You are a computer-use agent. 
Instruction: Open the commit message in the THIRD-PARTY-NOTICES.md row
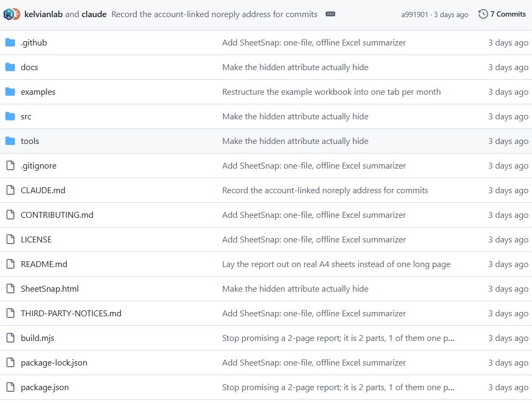pyautogui.click(x=314, y=314)
